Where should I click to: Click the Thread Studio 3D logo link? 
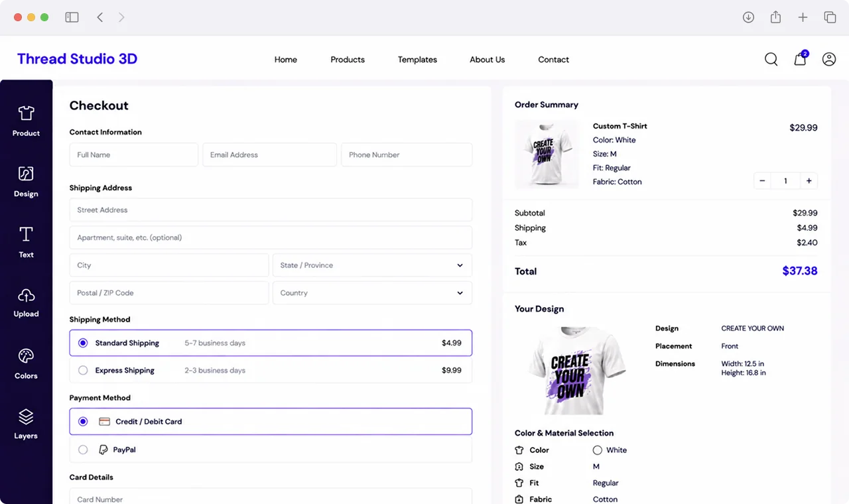coord(77,58)
